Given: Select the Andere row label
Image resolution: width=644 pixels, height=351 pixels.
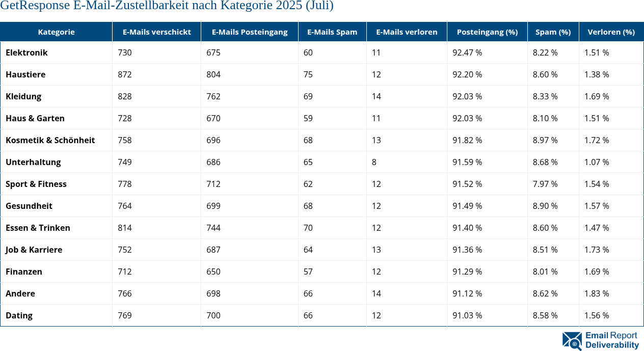Looking at the screenshot, I should pyautogui.click(x=20, y=293).
